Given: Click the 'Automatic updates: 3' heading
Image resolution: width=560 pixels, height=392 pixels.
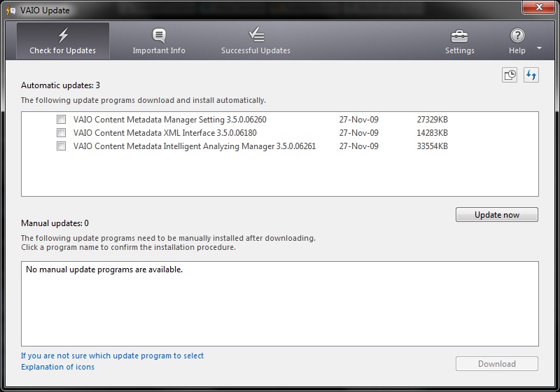Looking at the screenshot, I should 60,85.
